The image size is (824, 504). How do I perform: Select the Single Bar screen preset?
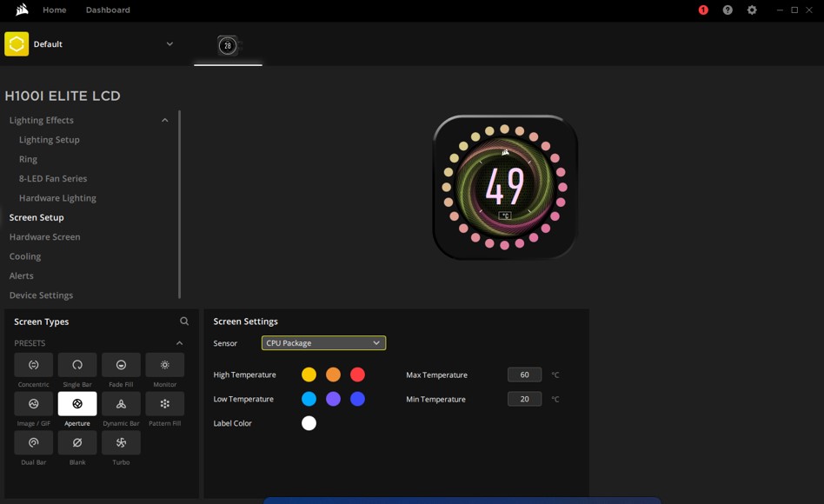click(x=77, y=365)
